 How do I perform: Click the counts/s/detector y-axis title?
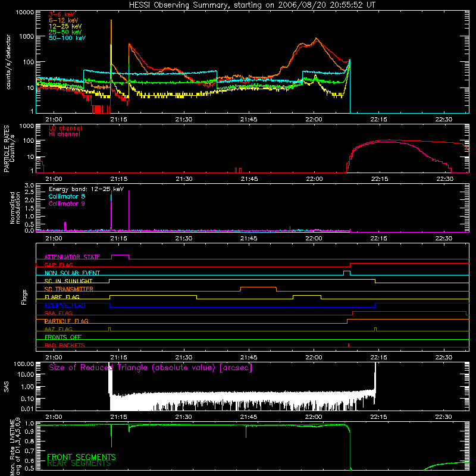pyautogui.click(x=8, y=62)
